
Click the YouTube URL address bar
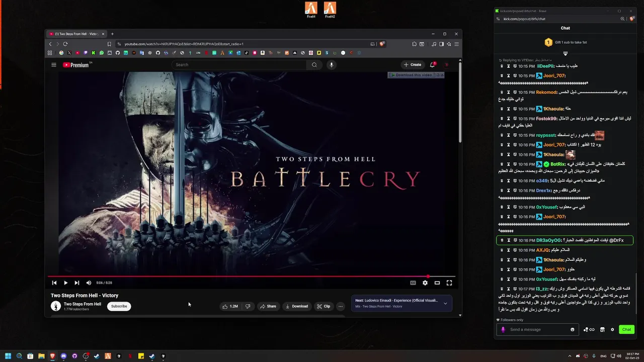pos(242,44)
